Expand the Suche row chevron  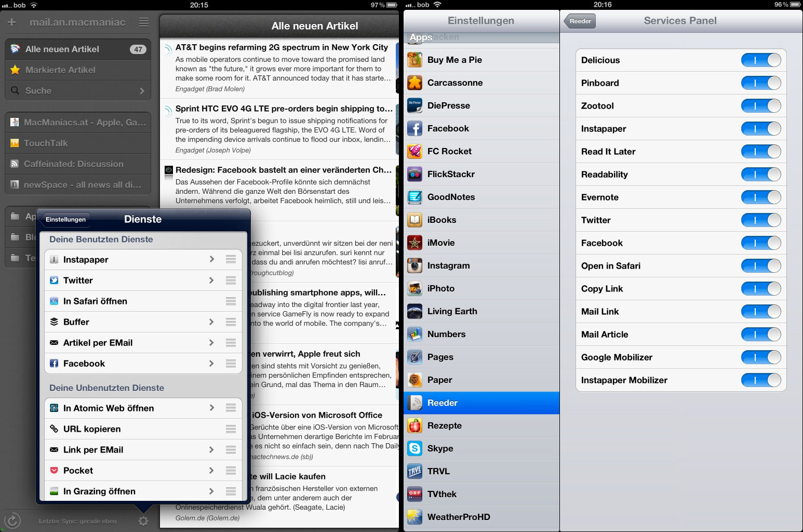click(x=142, y=91)
